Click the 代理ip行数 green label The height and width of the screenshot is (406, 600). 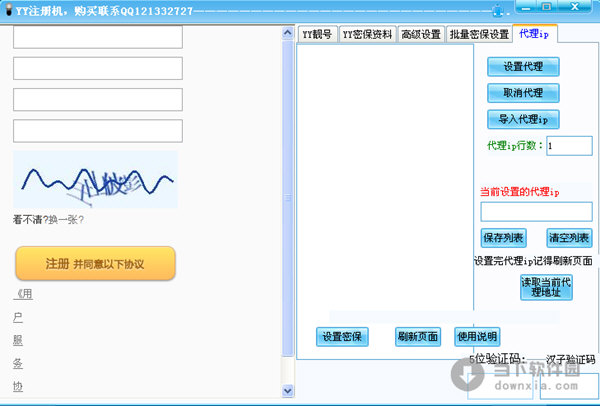[x=515, y=145]
